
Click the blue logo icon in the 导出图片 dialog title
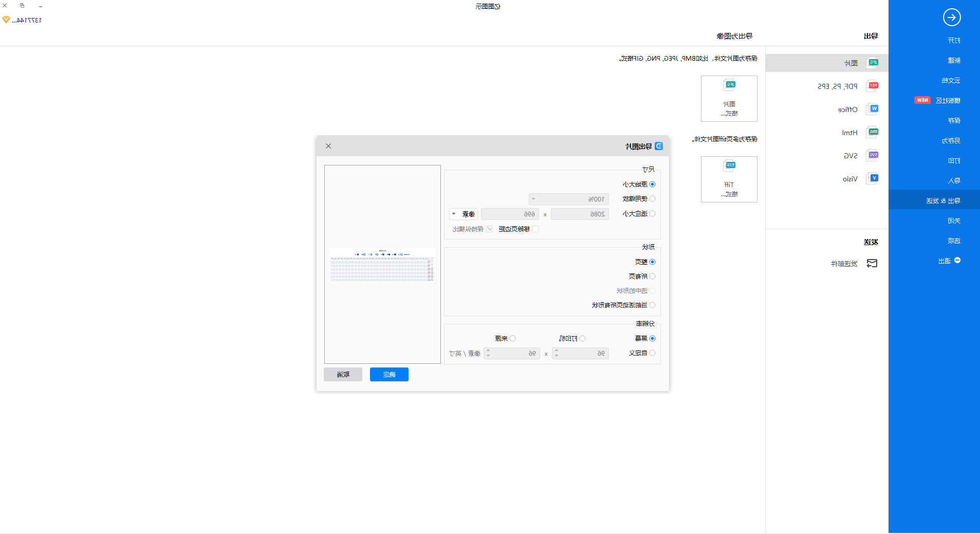tap(659, 146)
